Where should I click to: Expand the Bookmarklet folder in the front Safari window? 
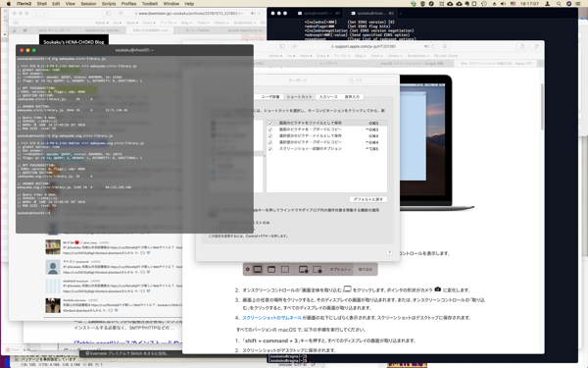[418, 56]
